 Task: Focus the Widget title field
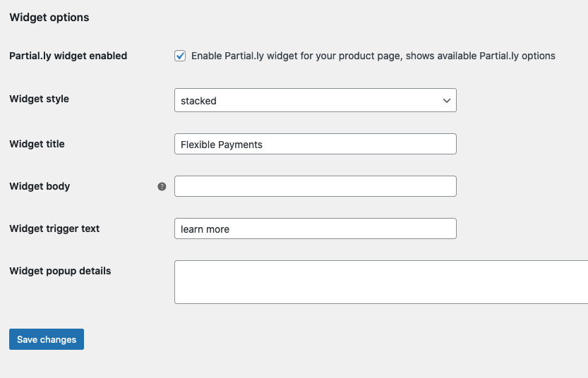[x=316, y=144]
